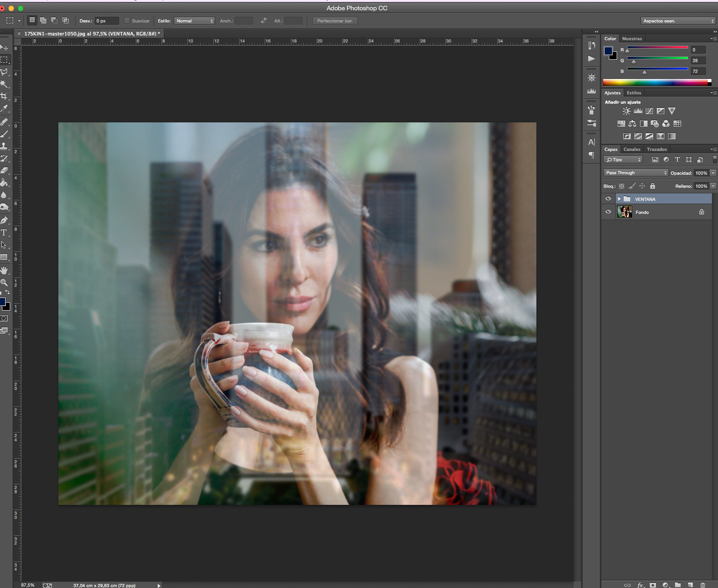This screenshot has height=588, width=718.
Task: Open the Tipo layer filter dropdown
Action: click(623, 160)
